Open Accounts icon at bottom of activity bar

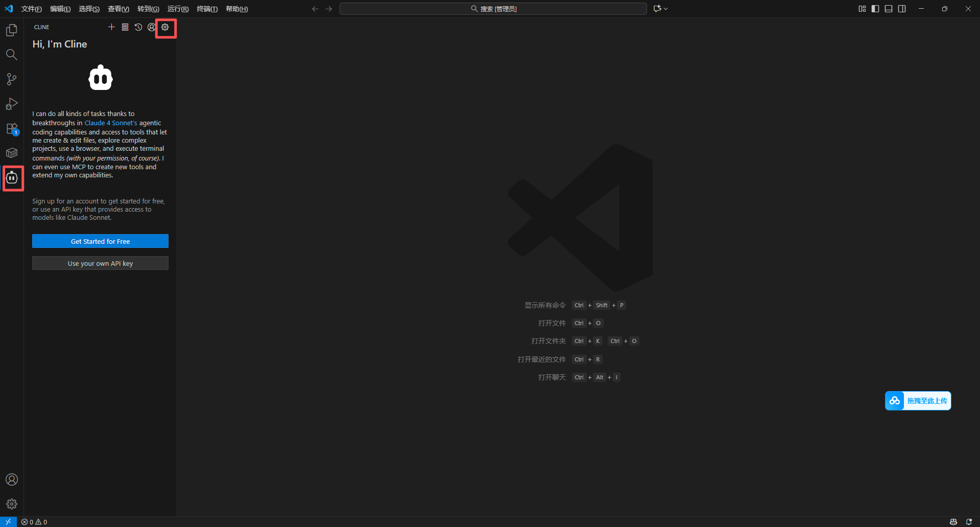(11, 479)
